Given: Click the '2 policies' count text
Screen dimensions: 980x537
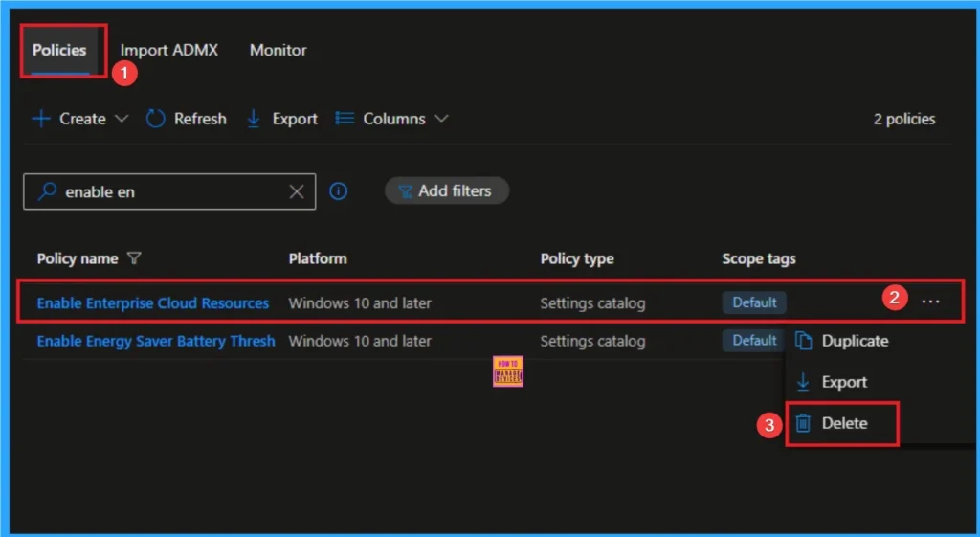Looking at the screenshot, I should 904,119.
